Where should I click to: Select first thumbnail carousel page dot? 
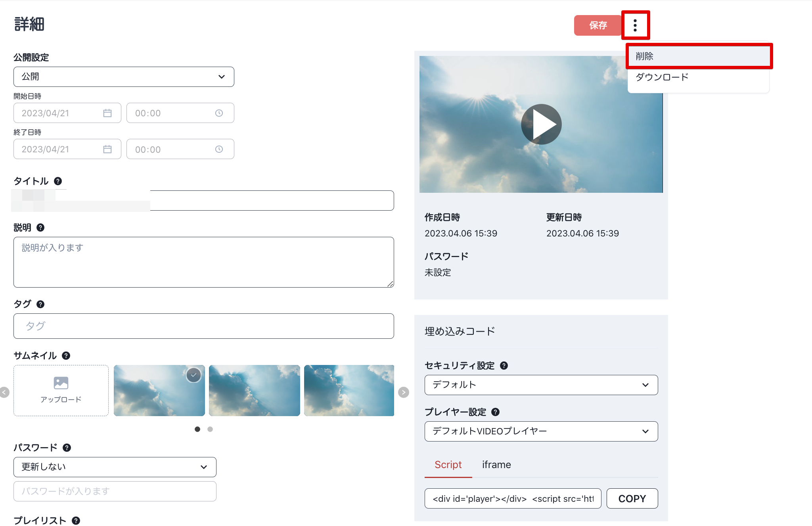point(197,429)
